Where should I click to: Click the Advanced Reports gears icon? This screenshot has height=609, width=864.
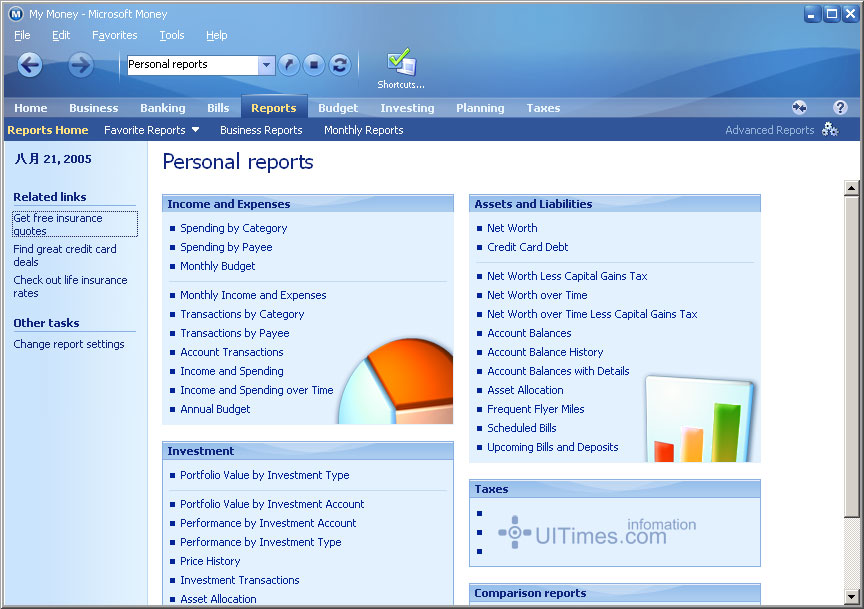830,130
